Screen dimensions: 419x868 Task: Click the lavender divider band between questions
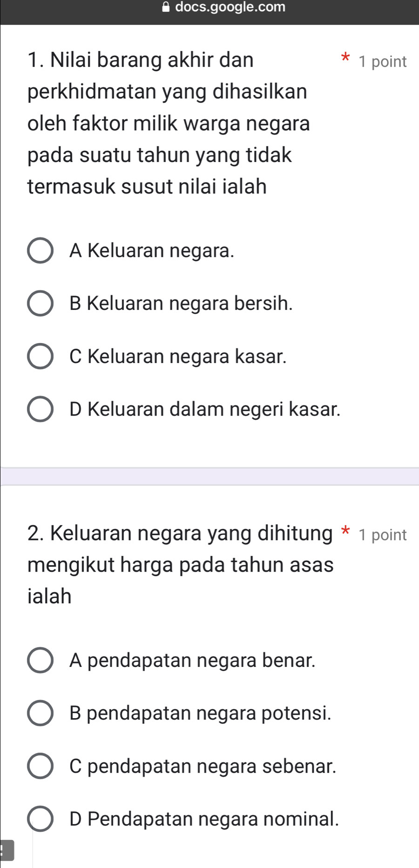[209, 476]
